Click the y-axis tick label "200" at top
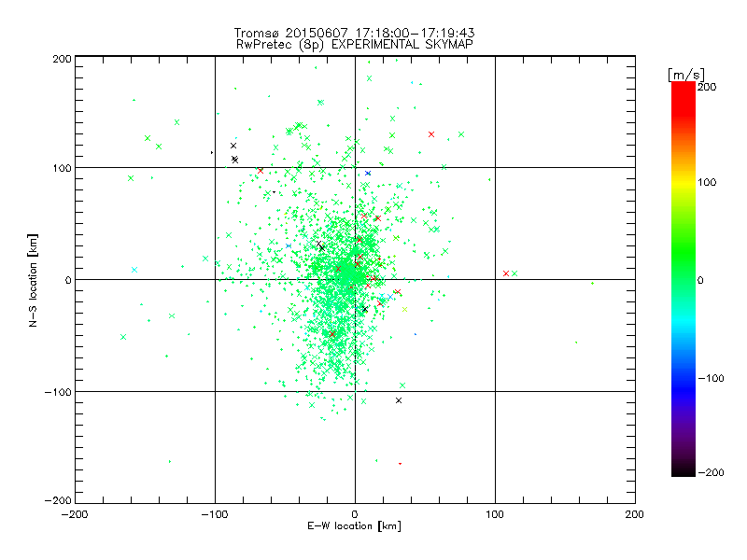Screen dimensions: 747x560 62,59
